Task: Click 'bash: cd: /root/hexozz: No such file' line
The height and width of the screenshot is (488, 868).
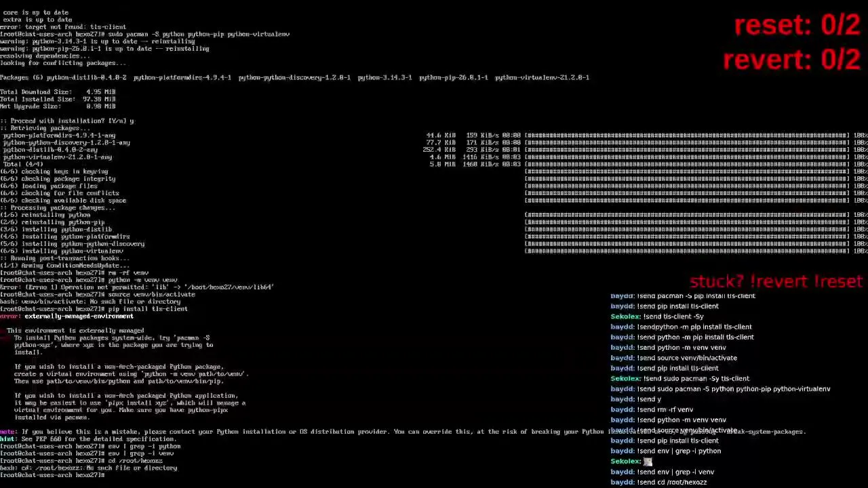Action: point(89,468)
